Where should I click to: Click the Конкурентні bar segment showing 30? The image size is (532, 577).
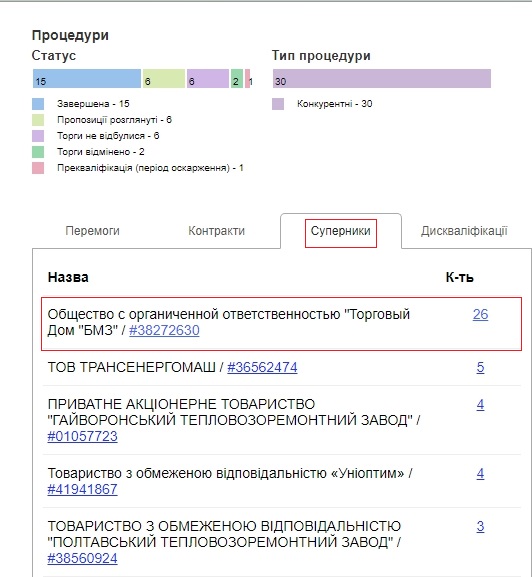pyautogui.click(x=382, y=78)
